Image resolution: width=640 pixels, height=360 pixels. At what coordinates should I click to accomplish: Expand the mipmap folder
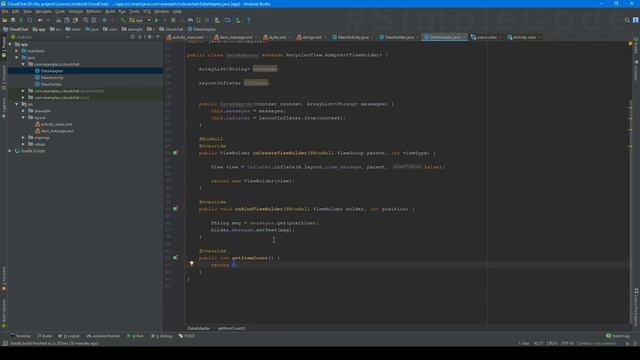(x=23, y=138)
